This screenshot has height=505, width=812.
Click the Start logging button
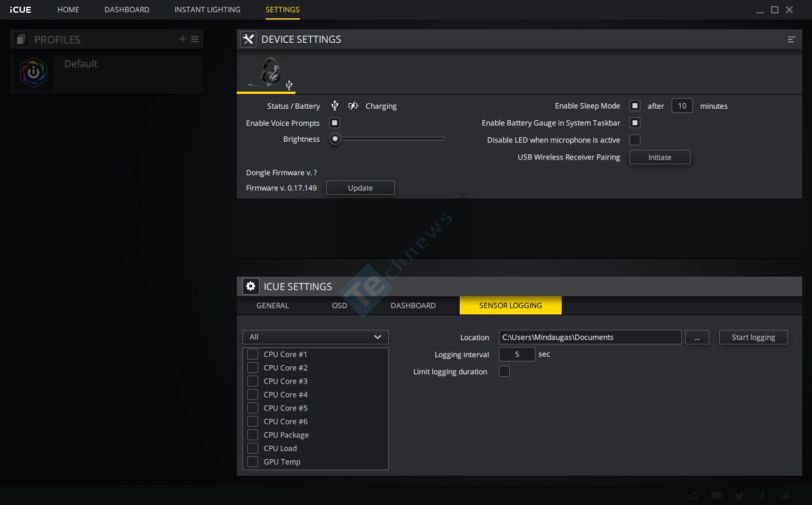pos(753,337)
